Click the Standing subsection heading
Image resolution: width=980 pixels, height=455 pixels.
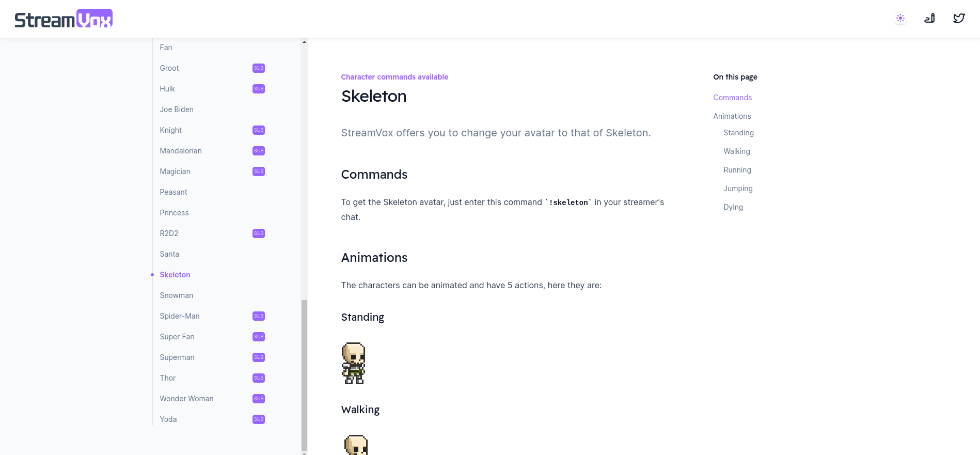tap(362, 317)
